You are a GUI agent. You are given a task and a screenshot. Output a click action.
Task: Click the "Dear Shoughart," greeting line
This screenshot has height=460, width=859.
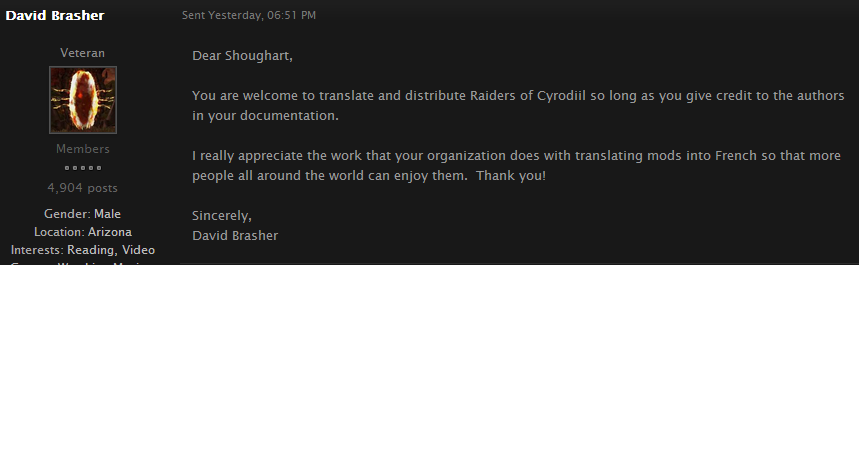[x=242, y=56]
